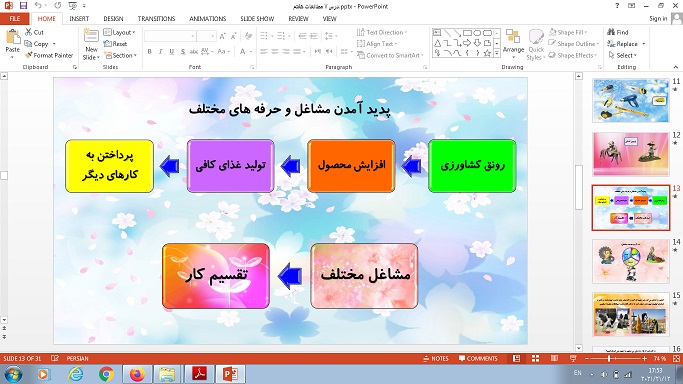This screenshot has height=384, width=683.
Task: Click the Paste icon in Clipboard group
Action: tap(13, 37)
